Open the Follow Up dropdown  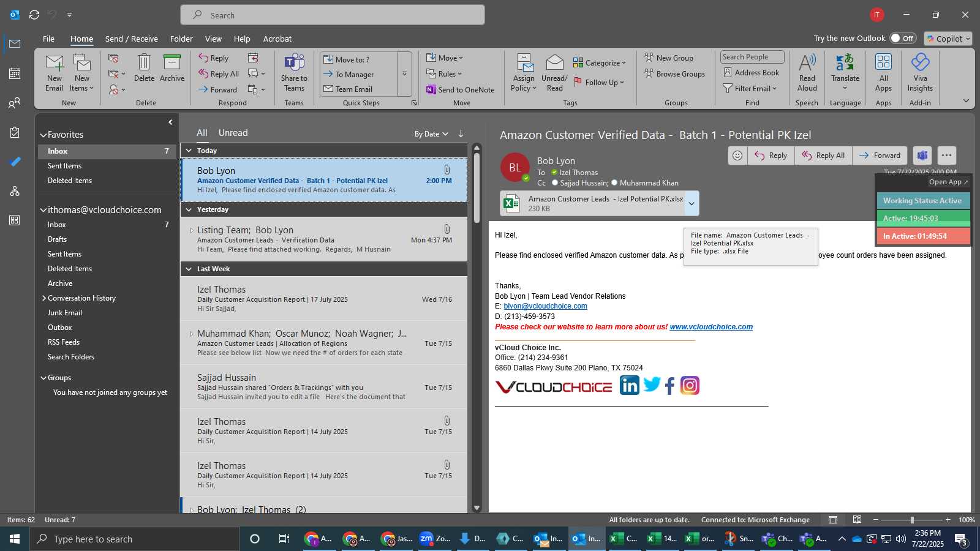tap(598, 82)
